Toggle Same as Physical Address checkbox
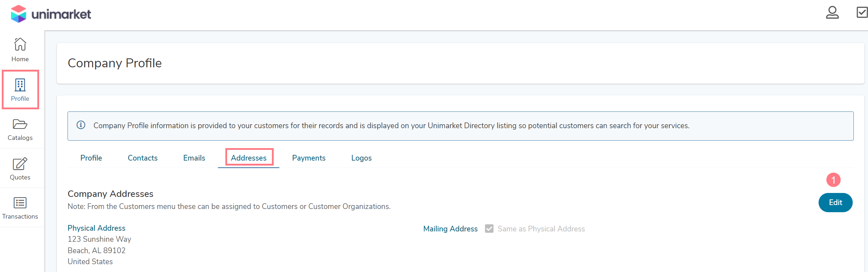Image resolution: width=868 pixels, height=272 pixels. [489, 229]
